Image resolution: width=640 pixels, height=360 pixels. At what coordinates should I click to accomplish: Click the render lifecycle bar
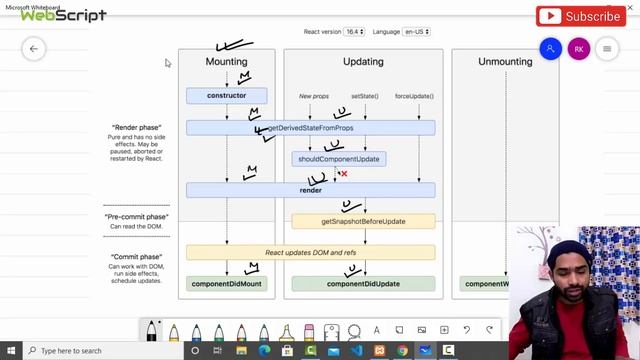coord(311,190)
